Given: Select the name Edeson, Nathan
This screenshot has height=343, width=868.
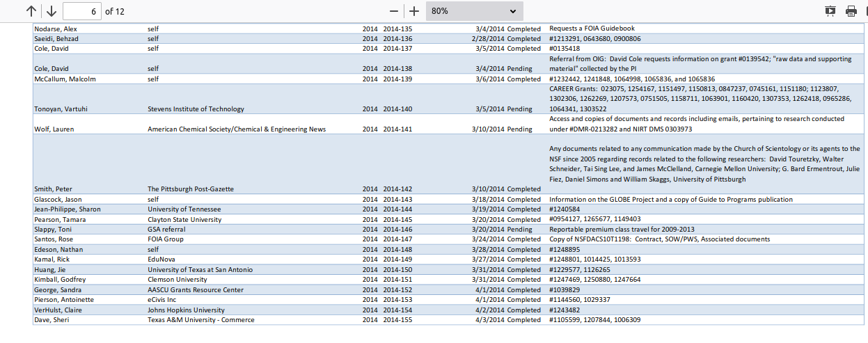Looking at the screenshot, I should [x=58, y=250].
